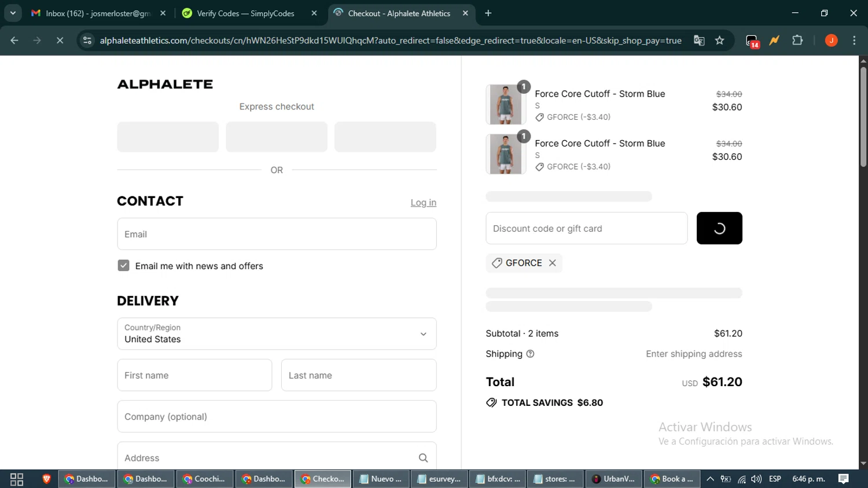This screenshot has height=488, width=868.
Task: Open the Chrome three-dot menu
Action: [854, 41]
